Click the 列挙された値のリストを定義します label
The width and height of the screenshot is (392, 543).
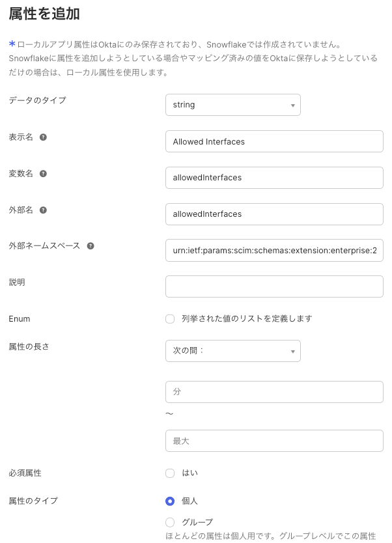[247, 319]
